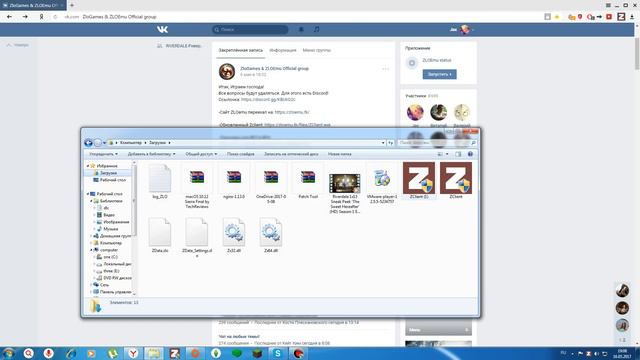Click Новая папка in Explorer toolbar

pos(340,154)
